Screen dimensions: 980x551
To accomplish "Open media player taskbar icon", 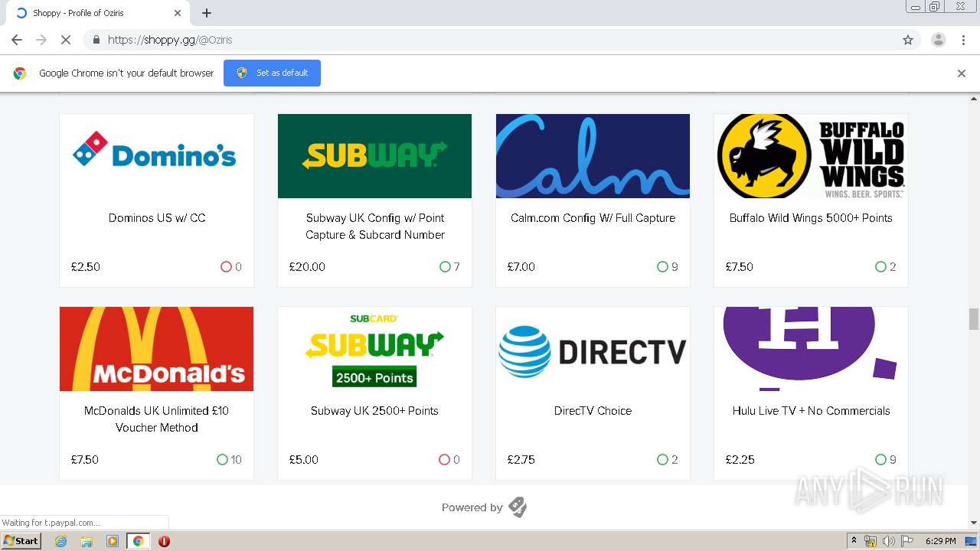I will pyautogui.click(x=113, y=541).
